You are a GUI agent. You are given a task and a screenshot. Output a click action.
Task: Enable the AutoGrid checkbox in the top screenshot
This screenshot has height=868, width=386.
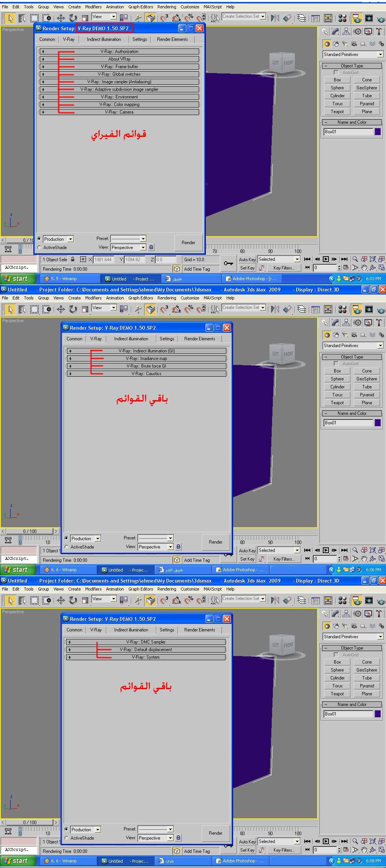pyautogui.click(x=336, y=73)
